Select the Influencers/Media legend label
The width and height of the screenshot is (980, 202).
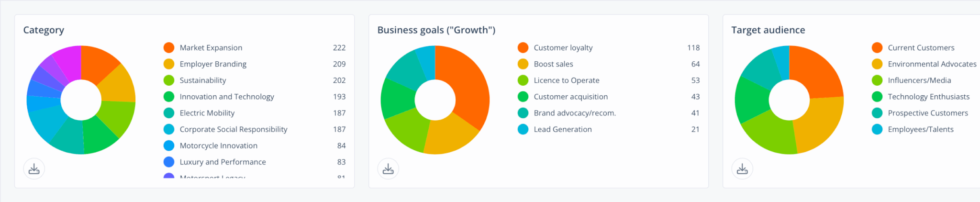click(919, 80)
